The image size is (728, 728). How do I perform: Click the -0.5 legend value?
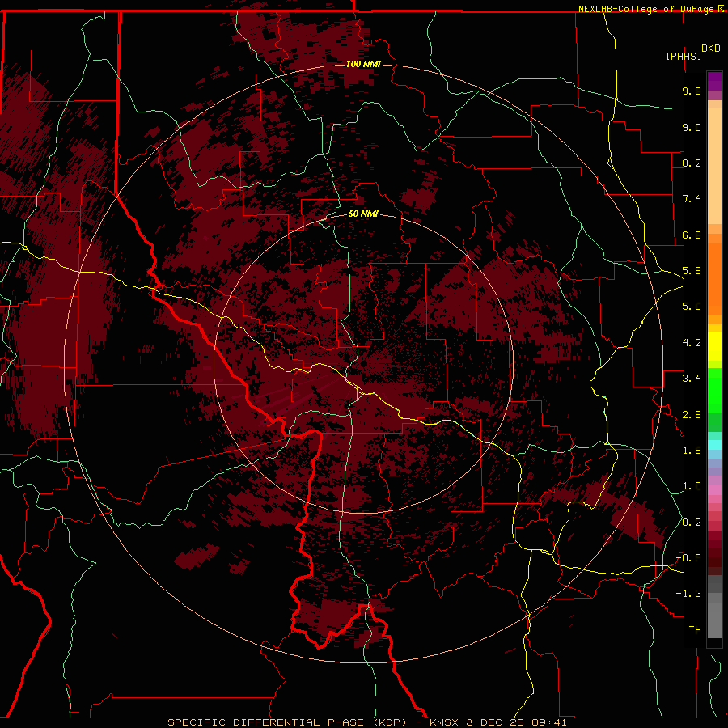[688, 558]
